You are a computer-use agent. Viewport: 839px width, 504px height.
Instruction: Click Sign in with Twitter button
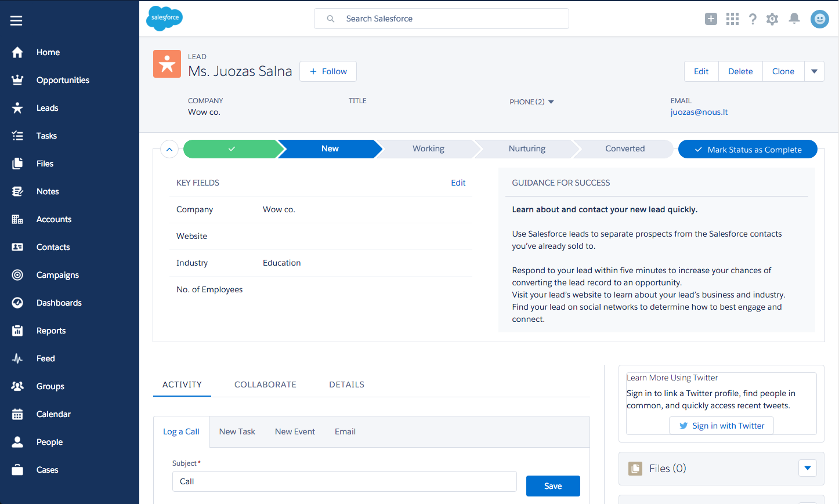(721, 426)
